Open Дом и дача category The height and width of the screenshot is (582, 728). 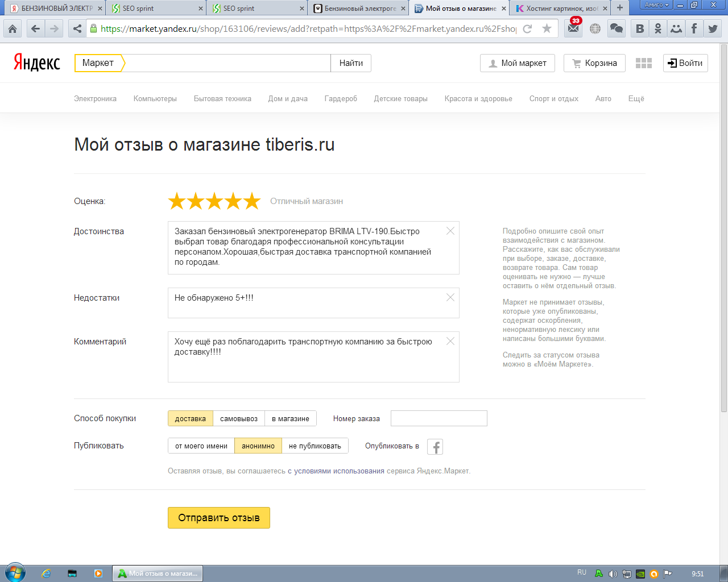tap(288, 98)
